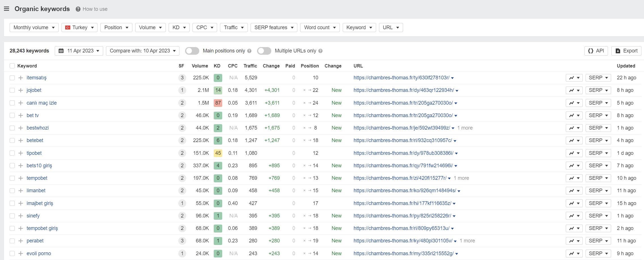Viewport: 644px width, 260px height.
Task: Sort by the Traffic column header
Action: click(250, 66)
